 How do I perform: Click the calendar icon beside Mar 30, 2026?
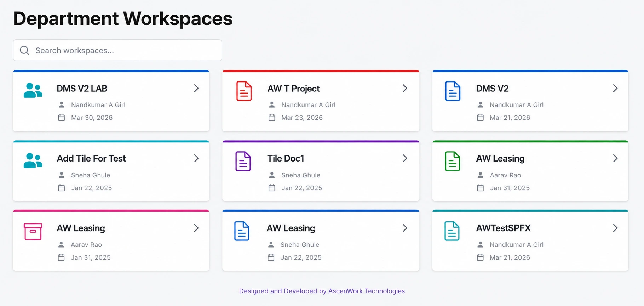click(62, 118)
